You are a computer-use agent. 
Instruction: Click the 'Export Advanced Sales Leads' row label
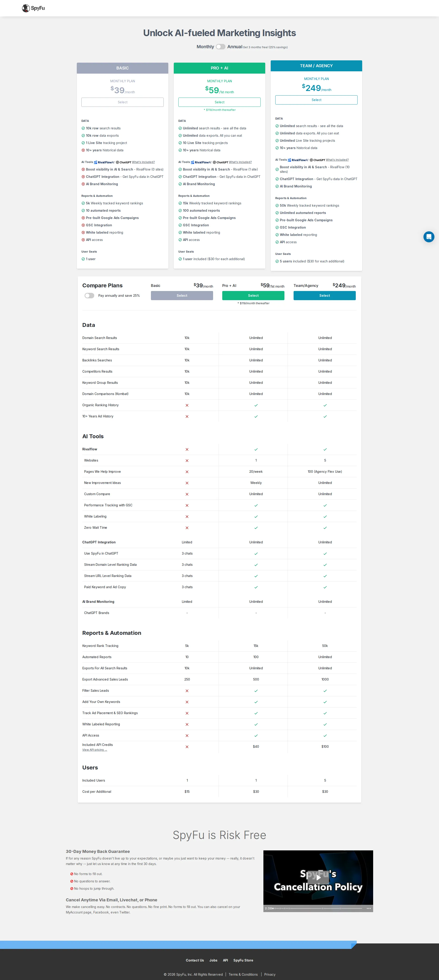[x=105, y=679]
